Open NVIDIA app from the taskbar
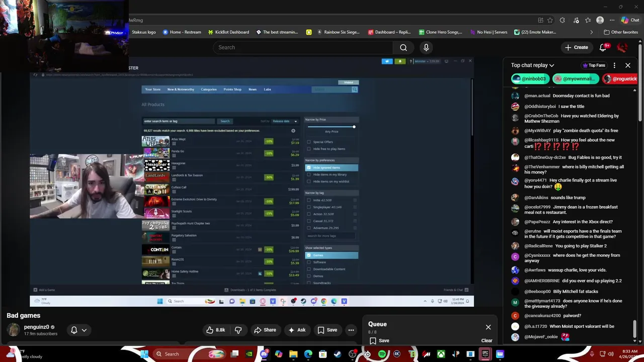This screenshot has width=644, height=362. pyautogui.click(x=249, y=354)
